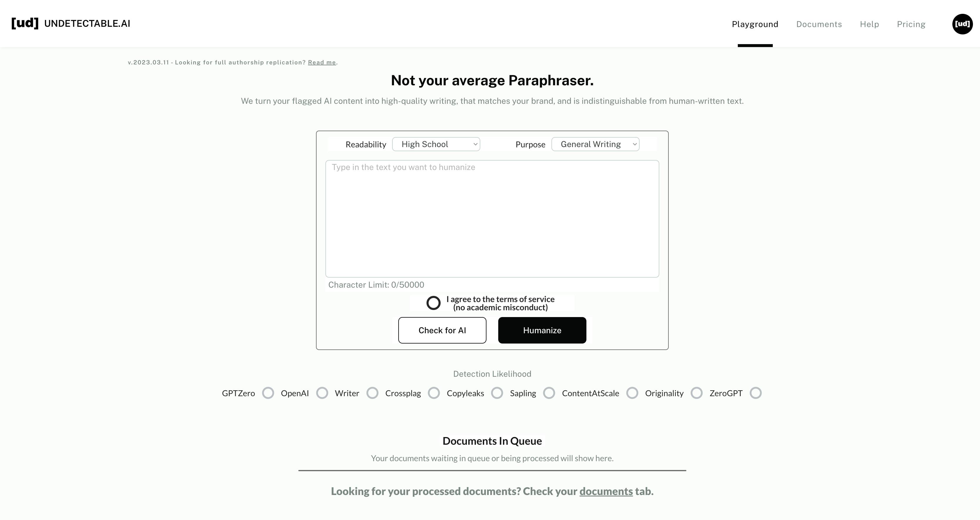
Task: Click the Humanize action button
Action: [542, 330]
